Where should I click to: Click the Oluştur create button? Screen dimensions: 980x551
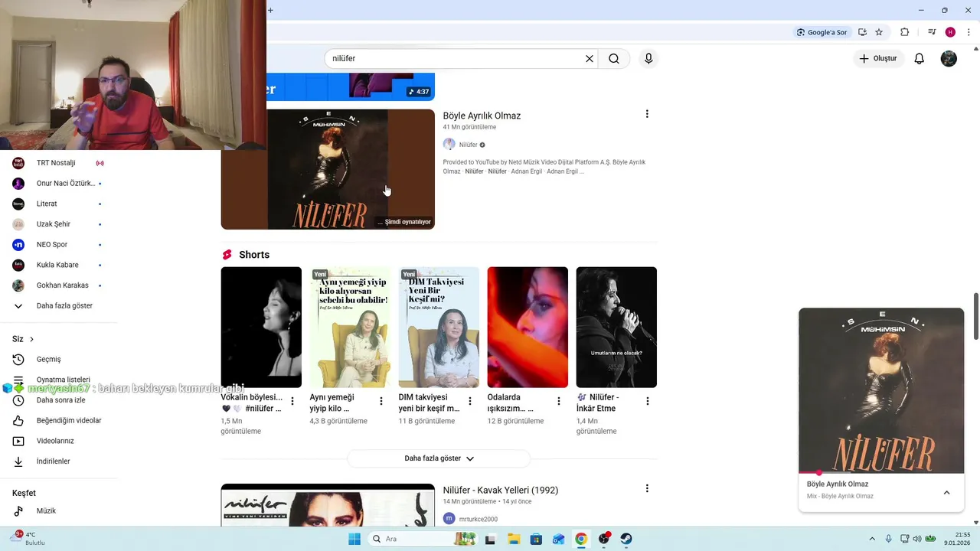878,59
